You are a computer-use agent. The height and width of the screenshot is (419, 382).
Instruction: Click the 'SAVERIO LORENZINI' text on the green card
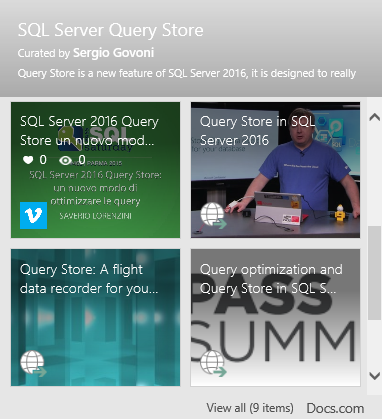click(95, 216)
